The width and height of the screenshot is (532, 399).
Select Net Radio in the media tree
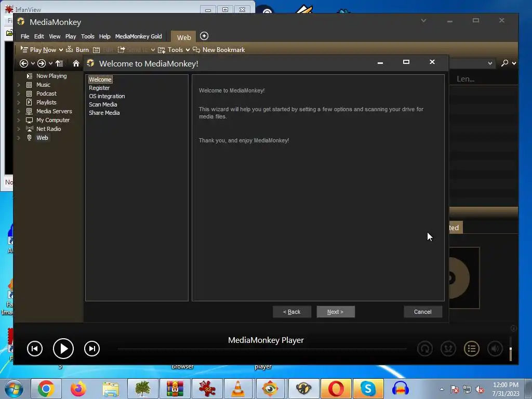coord(48,129)
